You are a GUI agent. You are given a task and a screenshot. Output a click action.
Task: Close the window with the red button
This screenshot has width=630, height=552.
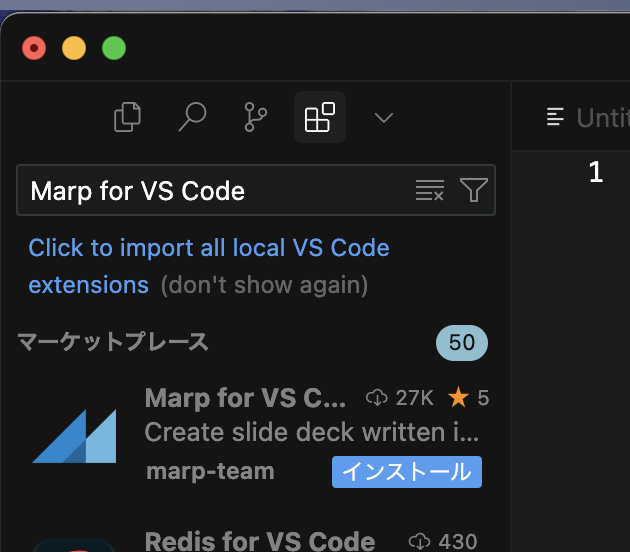(x=34, y=48)
